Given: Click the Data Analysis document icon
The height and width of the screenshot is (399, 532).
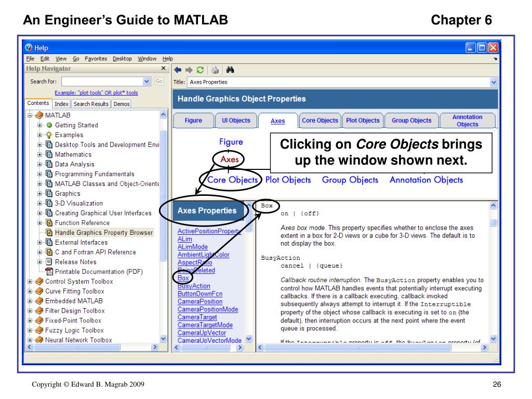Looking at the screenshot, I should coord(49,164).
